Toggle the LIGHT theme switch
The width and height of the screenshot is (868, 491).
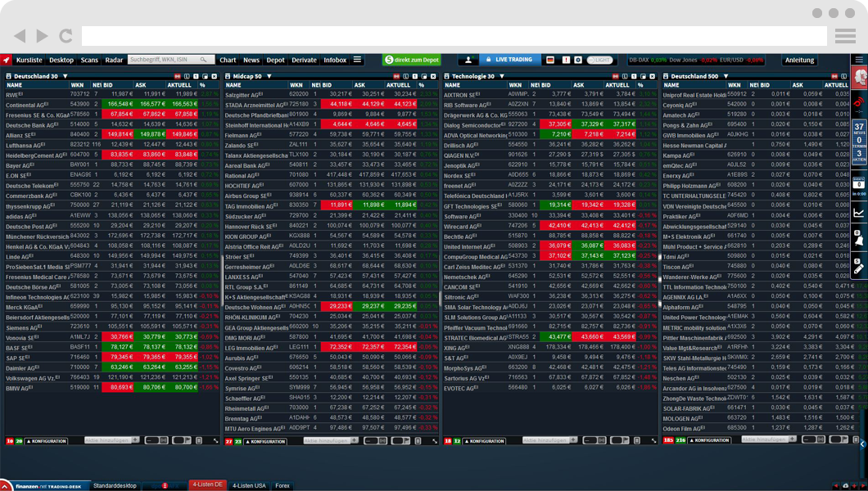pos(599,60)
